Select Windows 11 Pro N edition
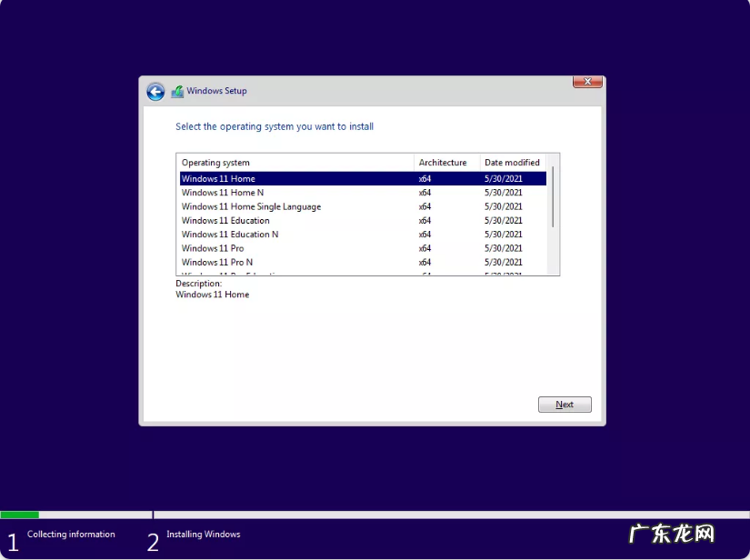The image size is (750, 560). [218, 262]
